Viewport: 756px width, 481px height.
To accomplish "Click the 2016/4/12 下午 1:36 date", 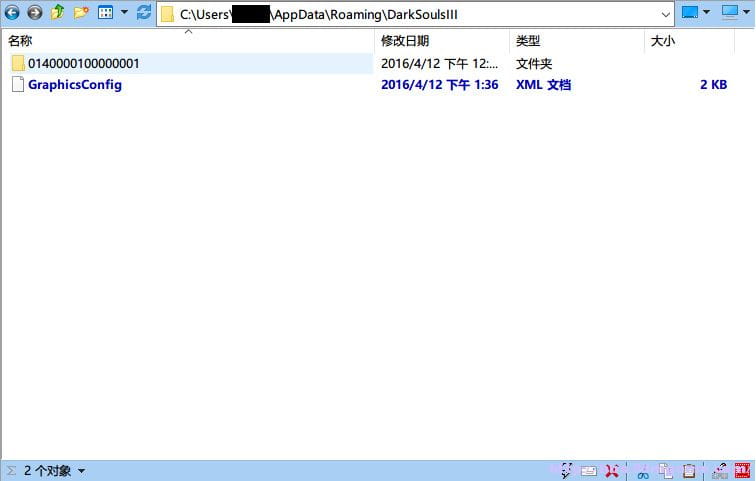I will coord(440,85).
